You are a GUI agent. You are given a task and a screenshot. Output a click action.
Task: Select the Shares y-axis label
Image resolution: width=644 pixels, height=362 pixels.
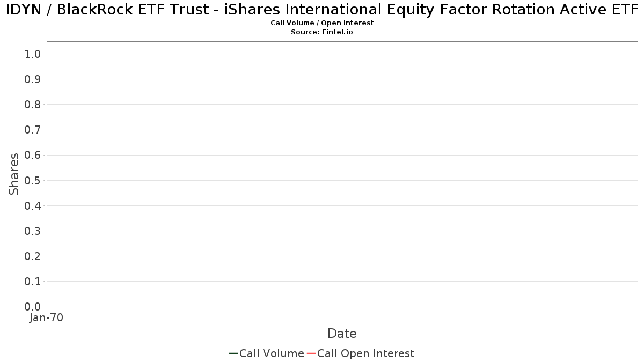(14, 174)
